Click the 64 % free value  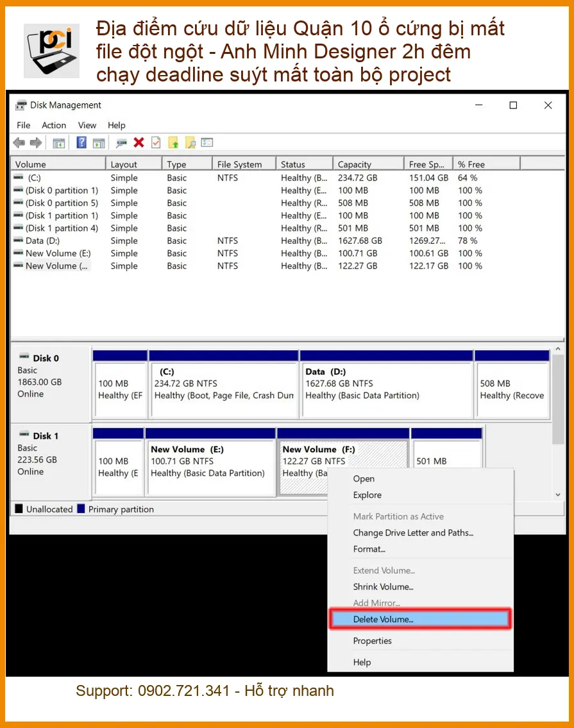coord(467,178)
